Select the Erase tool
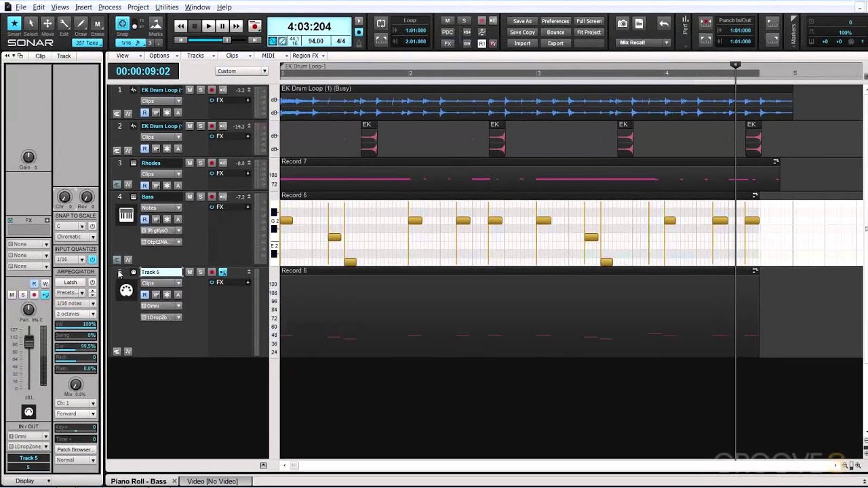The image size is (868, 488). pyautogui.click(x=97, y=24)
